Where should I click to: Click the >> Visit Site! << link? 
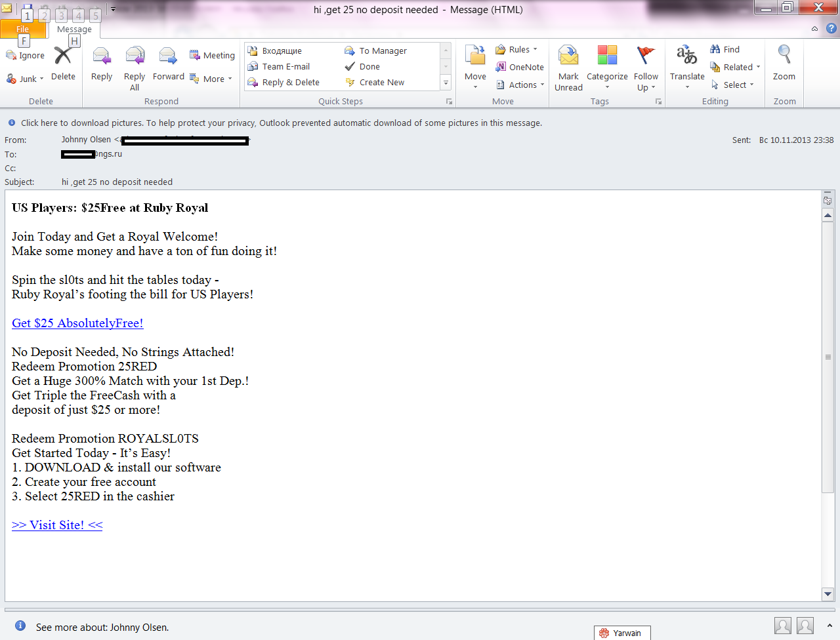coord(57,525)
